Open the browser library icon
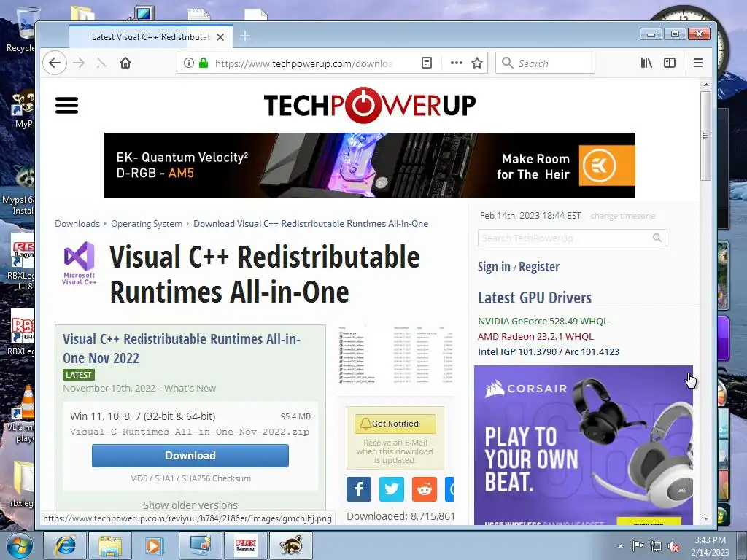747x560 pixels. 646,63
